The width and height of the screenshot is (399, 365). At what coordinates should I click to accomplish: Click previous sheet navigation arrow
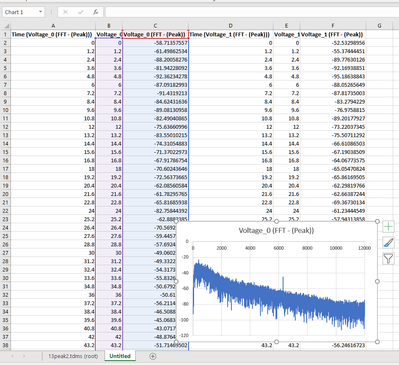[x=13, y=356]
